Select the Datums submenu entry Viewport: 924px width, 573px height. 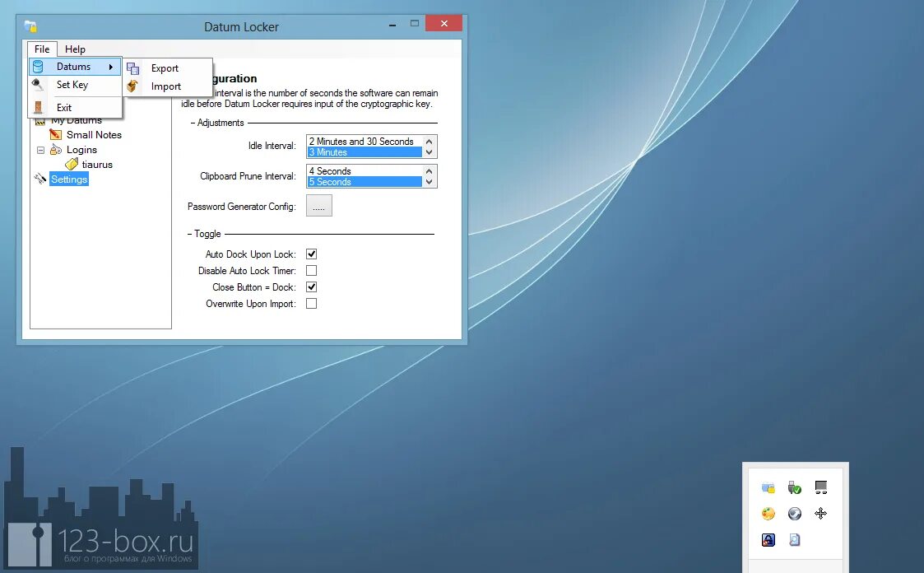click(x=76, y=67)
